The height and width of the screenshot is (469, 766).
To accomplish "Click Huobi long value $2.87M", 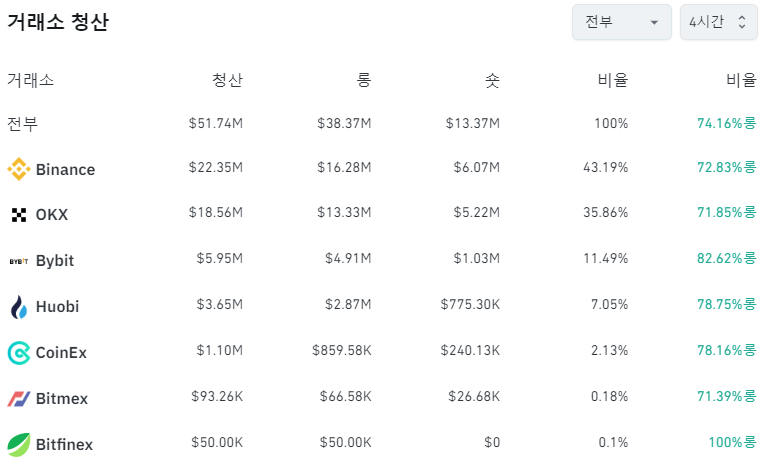I will coord(348,305).
